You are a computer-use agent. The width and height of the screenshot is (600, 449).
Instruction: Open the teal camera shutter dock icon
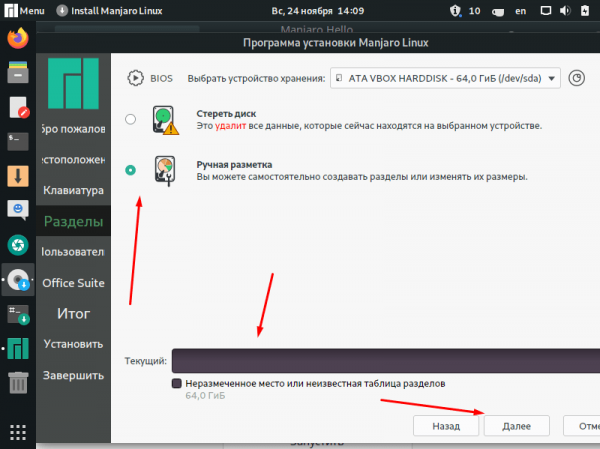[18, 245]
